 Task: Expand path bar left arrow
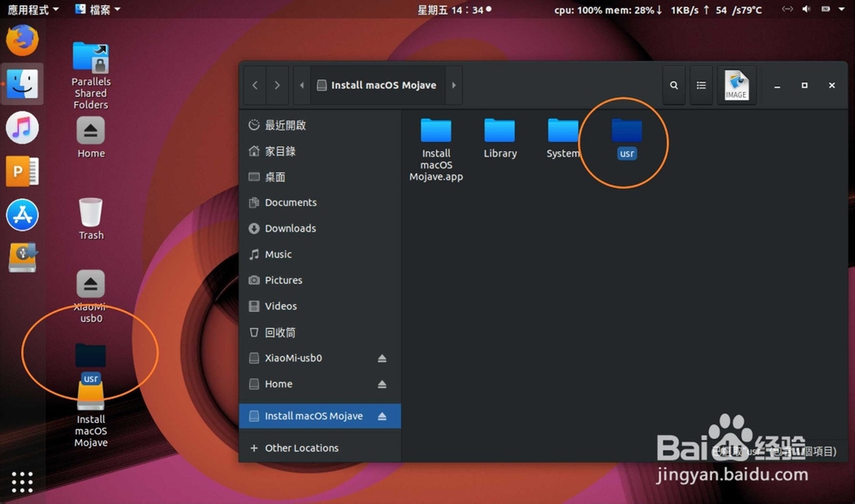tap(302, 85)
